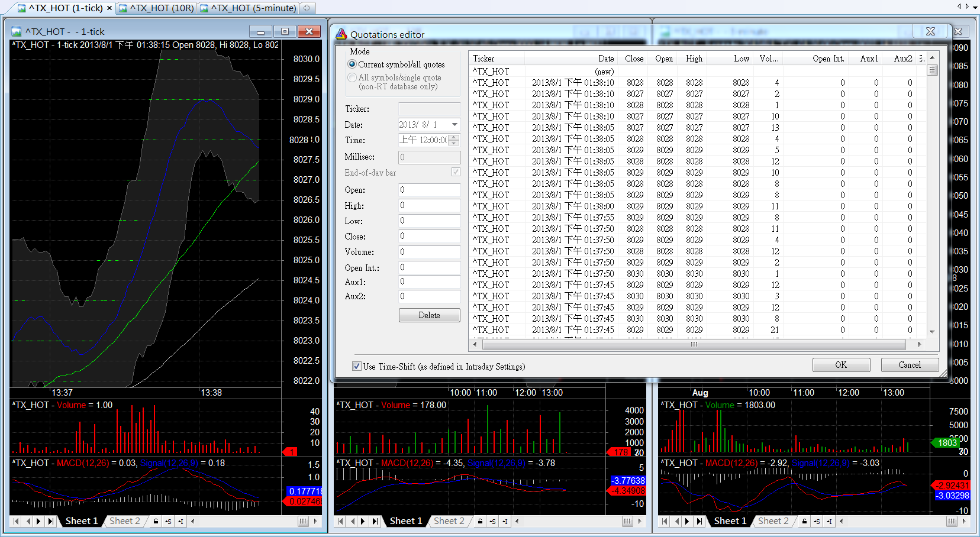Confirm Quotations editor with OK
Image resolution: width=980 pixels, height=537 pixels.
[841, 365]
